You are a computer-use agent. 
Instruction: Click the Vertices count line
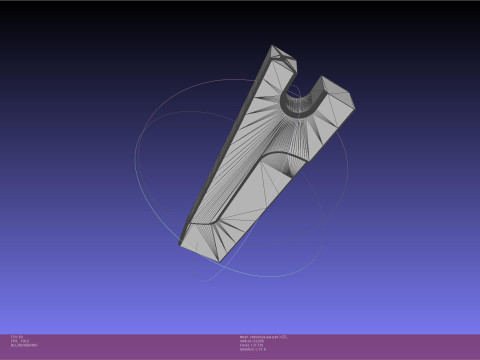pos(252,341)
